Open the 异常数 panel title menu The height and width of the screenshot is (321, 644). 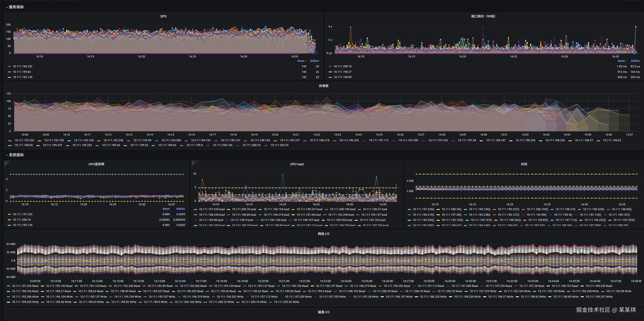tap(324, 86)
